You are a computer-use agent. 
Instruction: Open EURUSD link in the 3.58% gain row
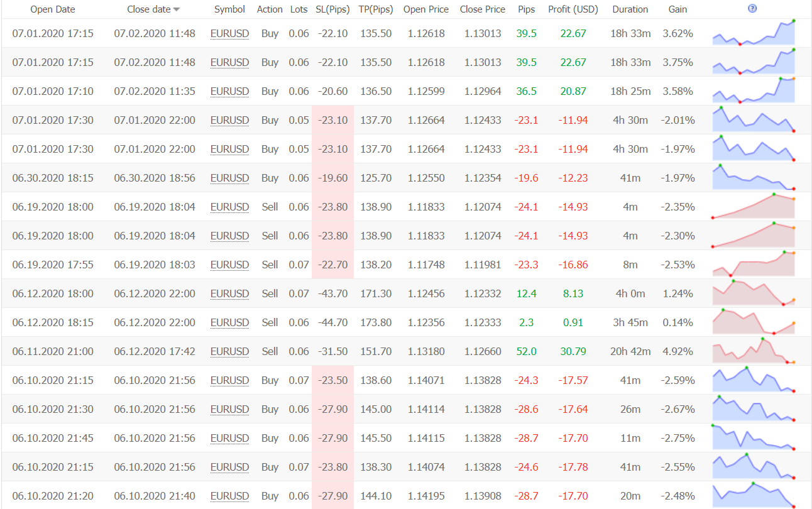pos(229,91)
